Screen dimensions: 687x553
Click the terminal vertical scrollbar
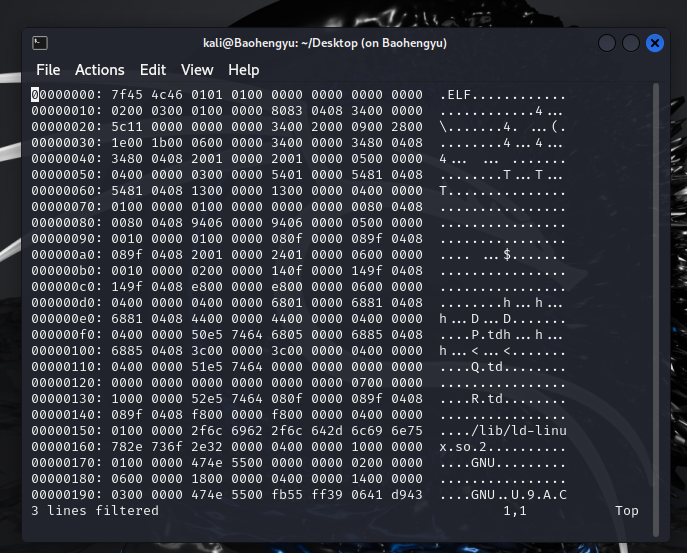[656, 309]
